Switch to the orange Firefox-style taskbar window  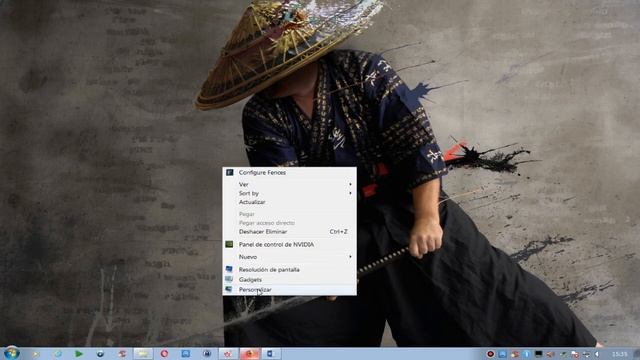(x=250, y=353)
